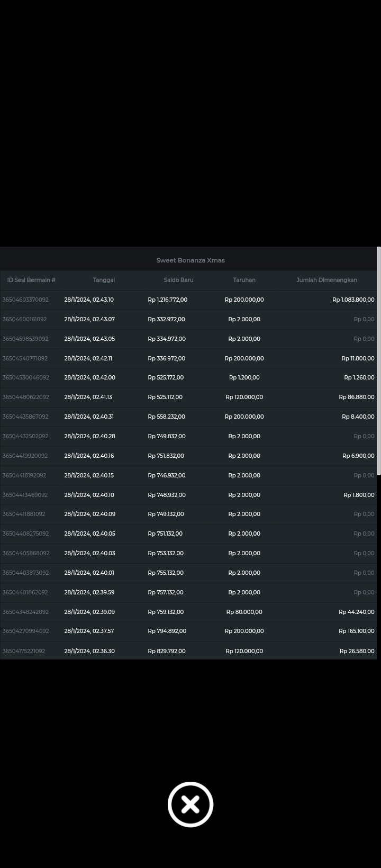
Task: Open session ID 36504270994092
Action: [x=25, y=631]
